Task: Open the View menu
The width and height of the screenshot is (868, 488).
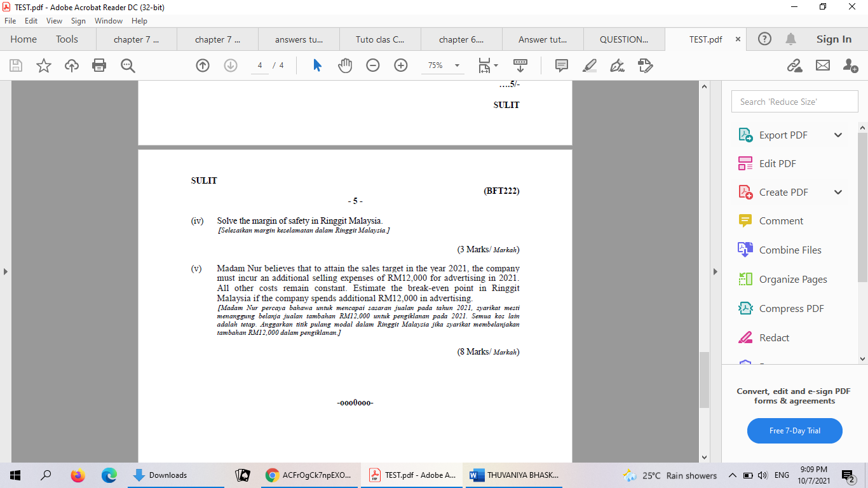Action: click(55, 20)
